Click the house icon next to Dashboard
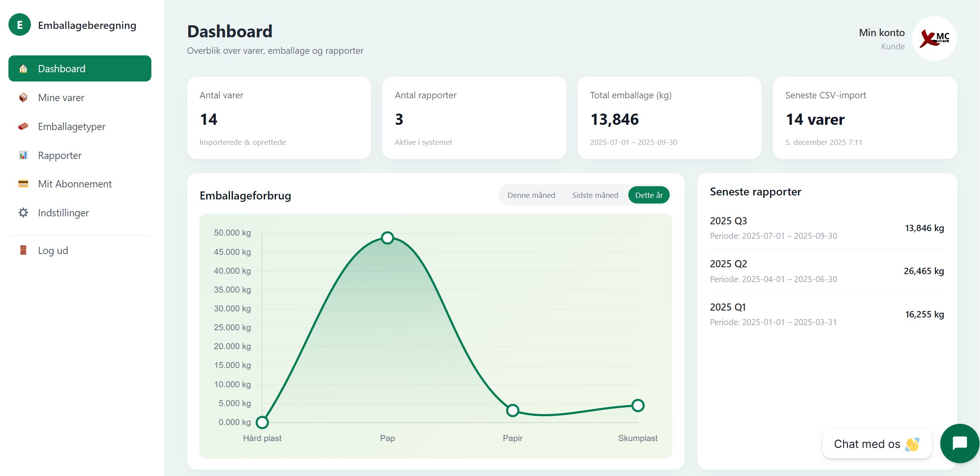The image size is (980, 476). coord(23,69)
